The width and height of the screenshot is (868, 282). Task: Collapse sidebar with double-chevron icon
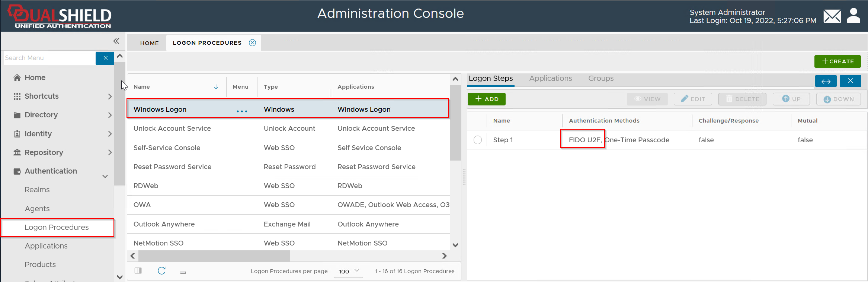coord(116,41)
